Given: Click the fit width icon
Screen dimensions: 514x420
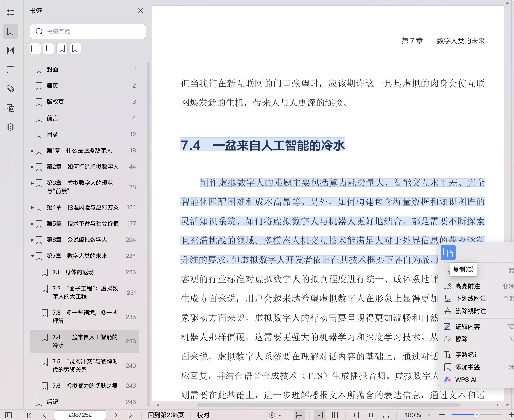Looking at the screenshot, I should coord(386,415).
